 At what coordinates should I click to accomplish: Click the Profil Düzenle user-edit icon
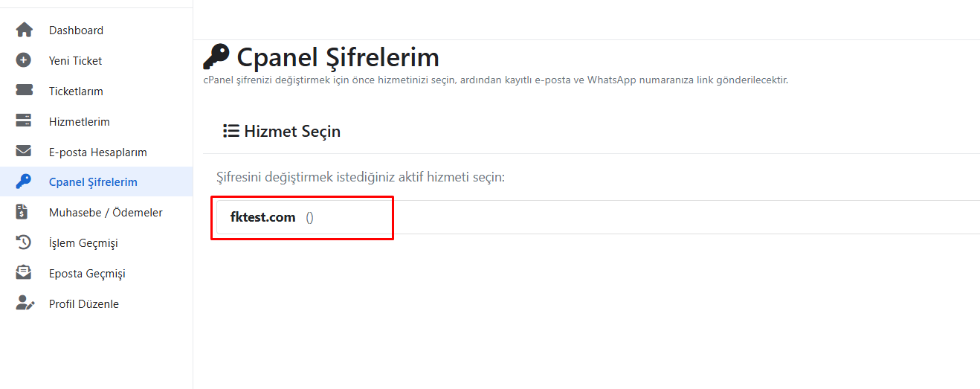pyautogui.click(x=25, y=304)
